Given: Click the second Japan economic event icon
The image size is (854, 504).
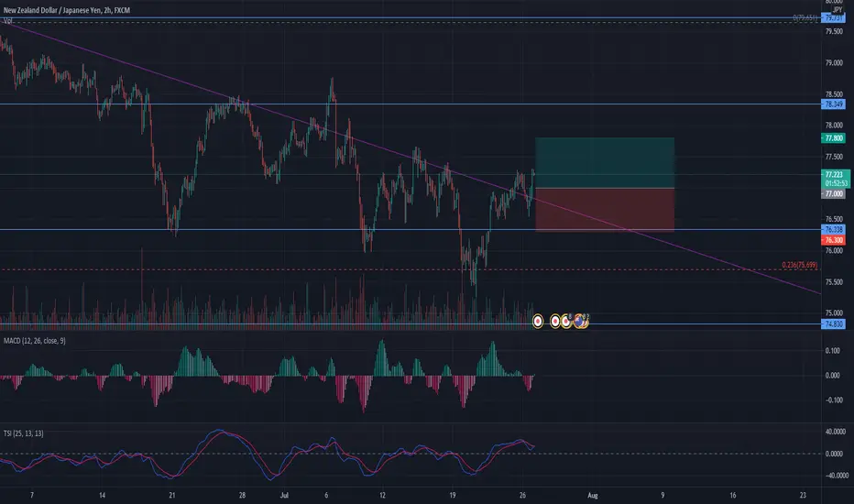Looking at the screenshot, I should (555, 322).
